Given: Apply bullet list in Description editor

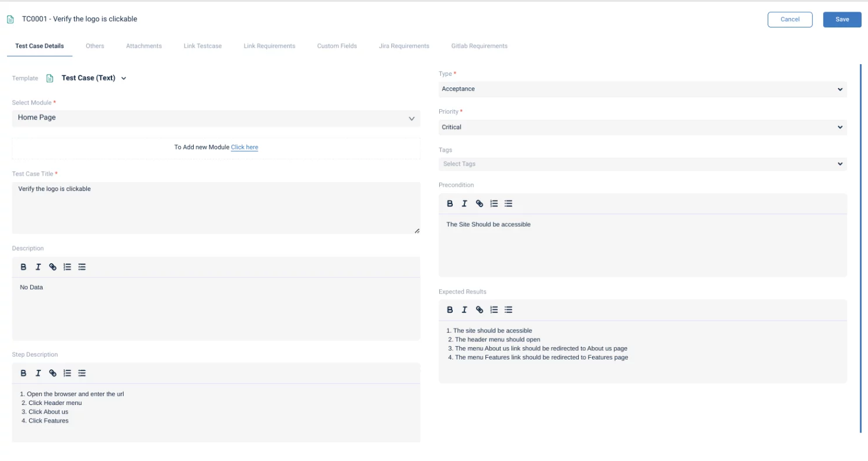Looking at the screenshot, I should tap(82, 267).
